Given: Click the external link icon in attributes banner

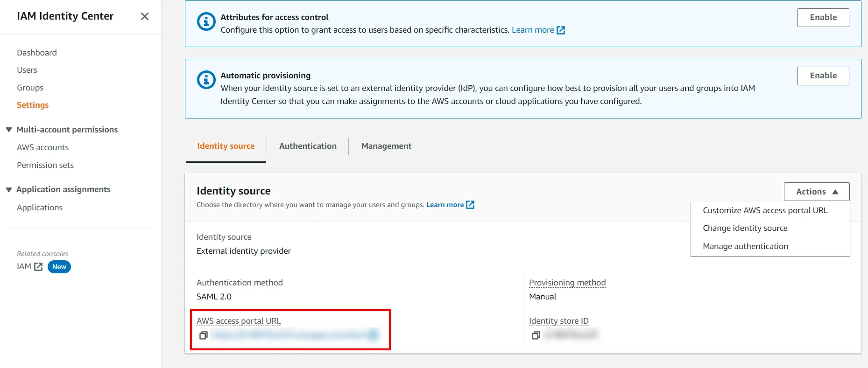Looking at the screenshot, I should pyautogui.click(x=562, y=29).
